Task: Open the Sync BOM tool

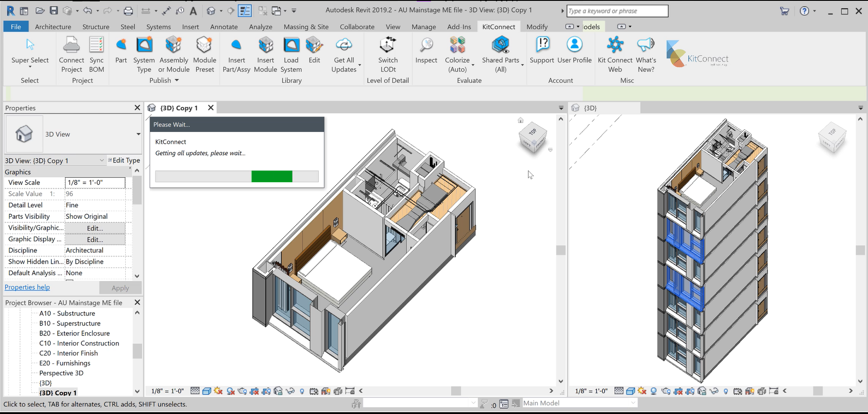Action: [x=96, y=45]
